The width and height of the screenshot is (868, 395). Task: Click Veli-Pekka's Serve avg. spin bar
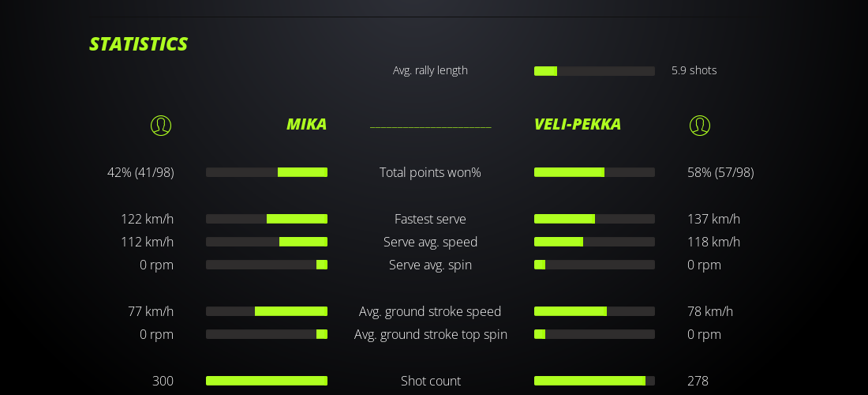click(x=594, y=265)
